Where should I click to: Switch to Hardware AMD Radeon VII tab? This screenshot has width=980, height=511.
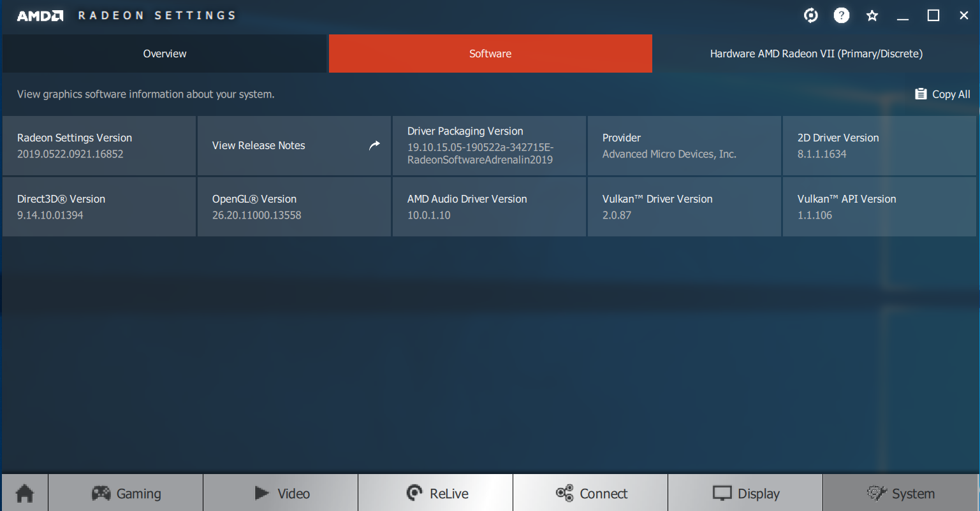point(815,54)
